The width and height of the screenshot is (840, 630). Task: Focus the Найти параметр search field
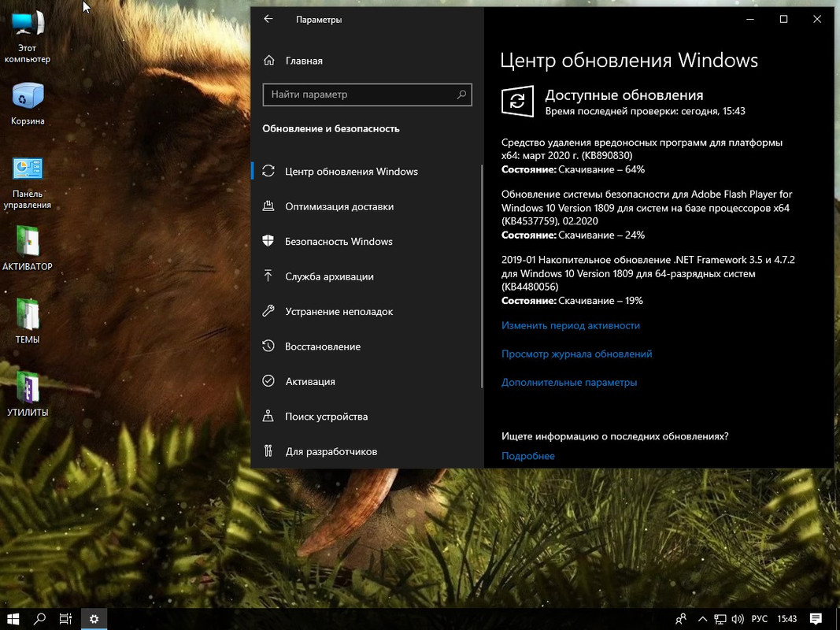point(367,94)
